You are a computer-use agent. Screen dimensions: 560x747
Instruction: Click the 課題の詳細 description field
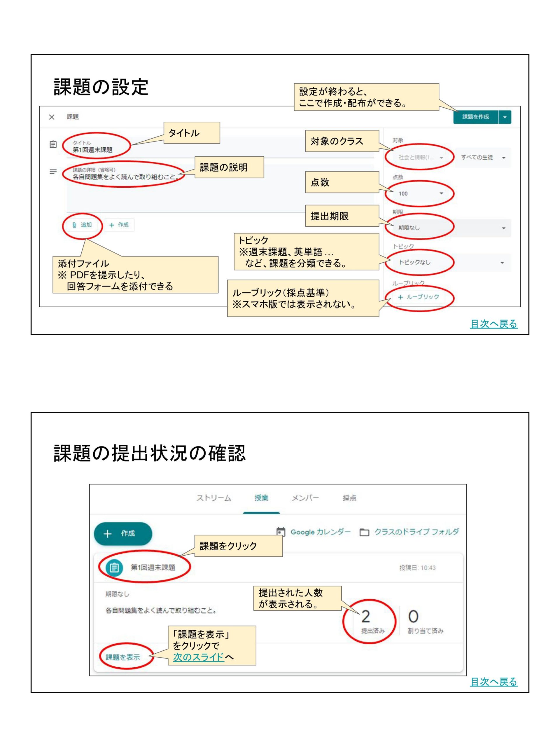coord(220,188)
